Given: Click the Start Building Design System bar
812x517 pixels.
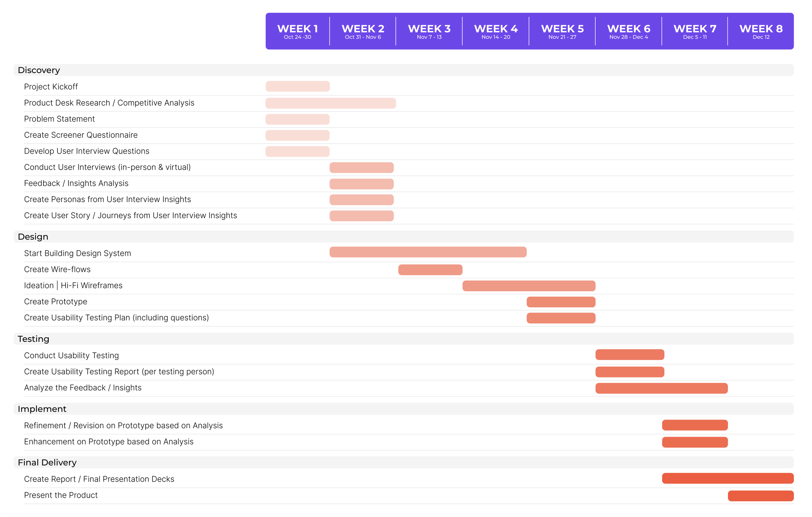Looking at the screenshot, I should click(428, 252).
